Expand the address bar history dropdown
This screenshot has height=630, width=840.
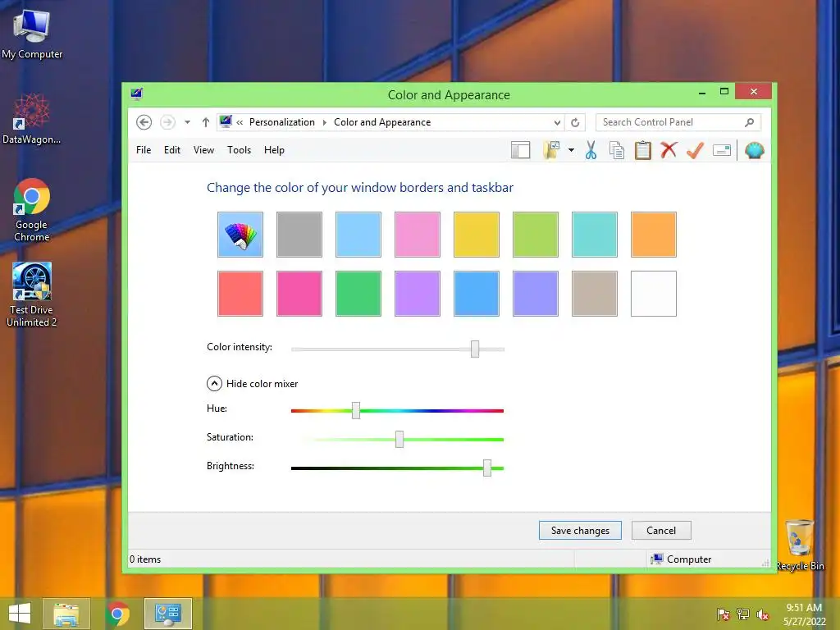(557, 123)
